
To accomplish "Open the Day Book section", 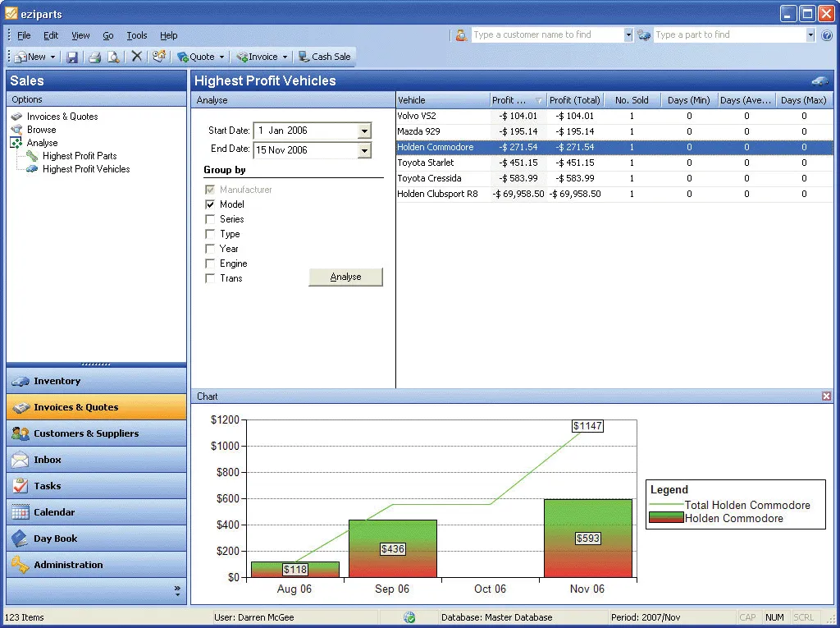I will tap(97, 539).
